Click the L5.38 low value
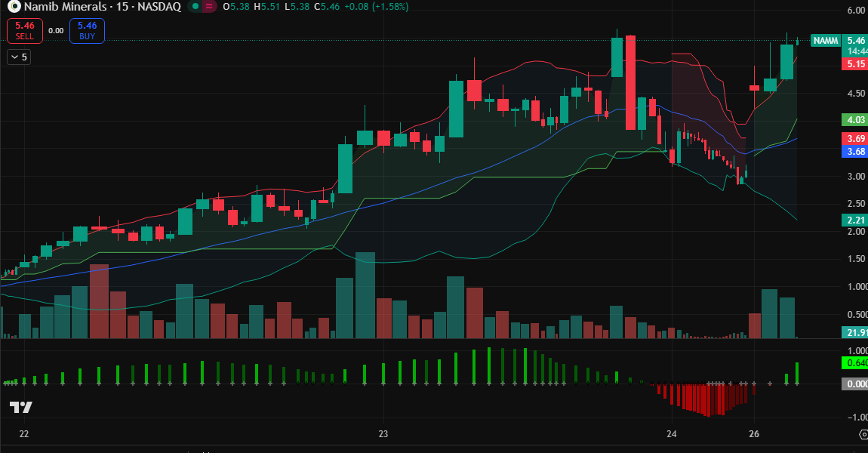Viewport: 868px width, 453px height. click(x=297, y=7)
